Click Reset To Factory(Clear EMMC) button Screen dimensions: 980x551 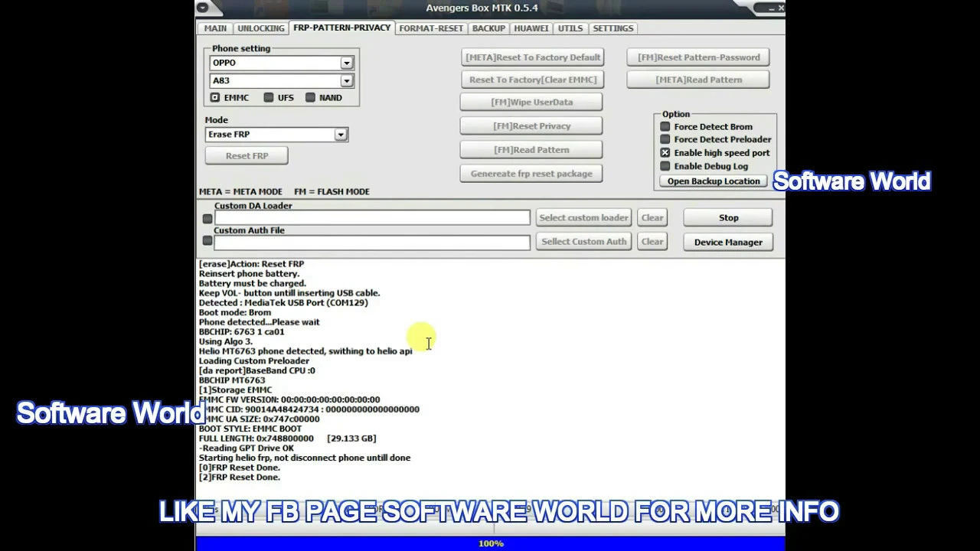(533, 80)
